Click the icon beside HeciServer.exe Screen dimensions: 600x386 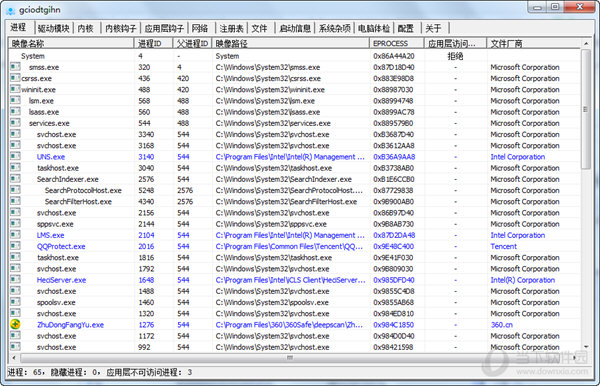tap(15, 280)
